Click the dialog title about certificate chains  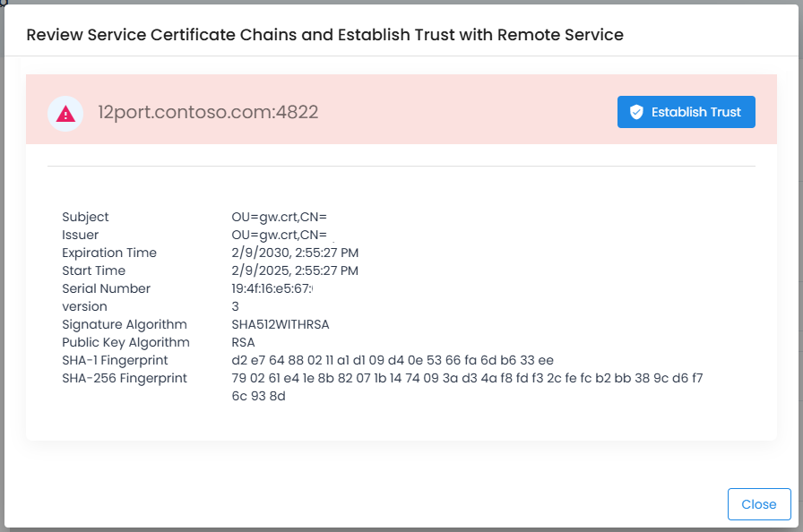coord(324,35)
